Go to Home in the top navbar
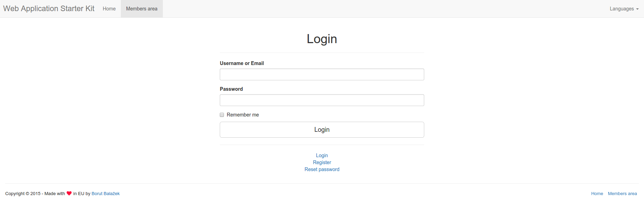 [x=109, y=9]
